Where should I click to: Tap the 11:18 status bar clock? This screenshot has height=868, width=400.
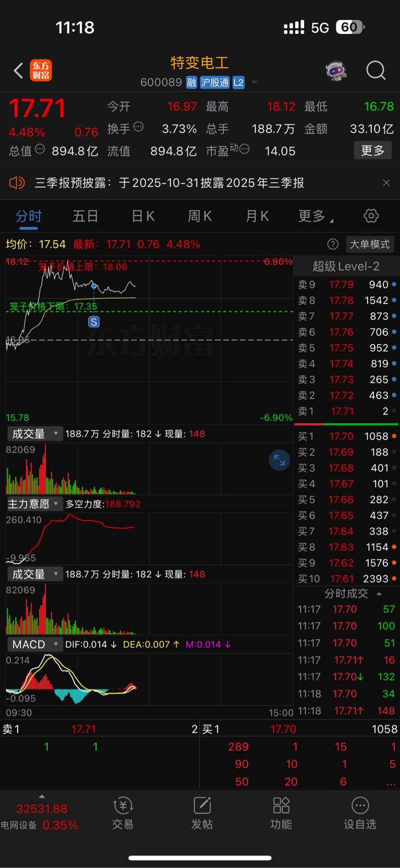coord(75,27)
